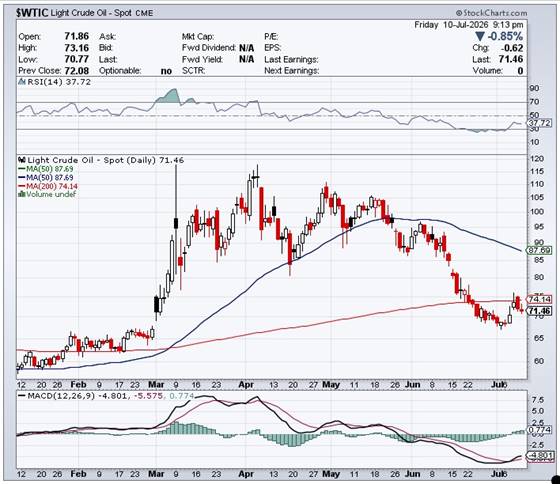Screen dimensions: 560x484
Task: Click the SCTR label
Action: click(x=194, y=71)
